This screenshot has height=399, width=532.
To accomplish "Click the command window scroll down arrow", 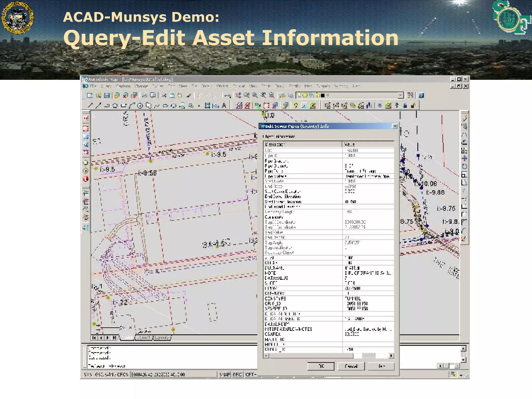I will [x=464, y=360].
